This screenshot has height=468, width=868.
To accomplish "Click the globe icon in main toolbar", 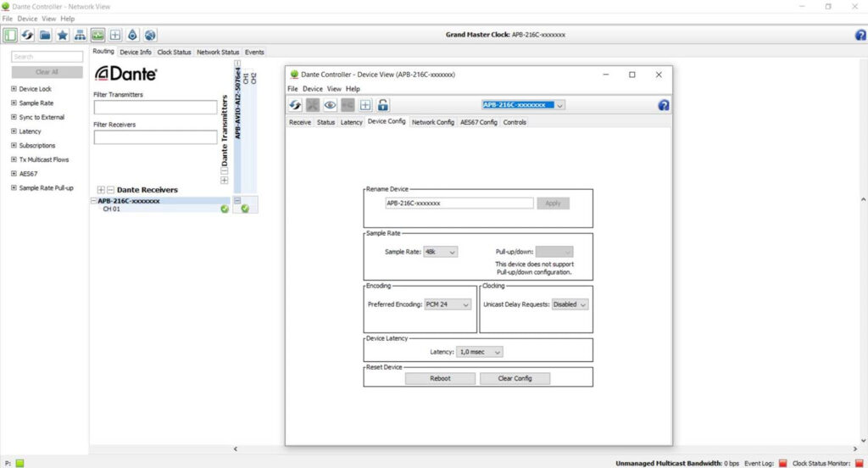I will coord(150,35).
